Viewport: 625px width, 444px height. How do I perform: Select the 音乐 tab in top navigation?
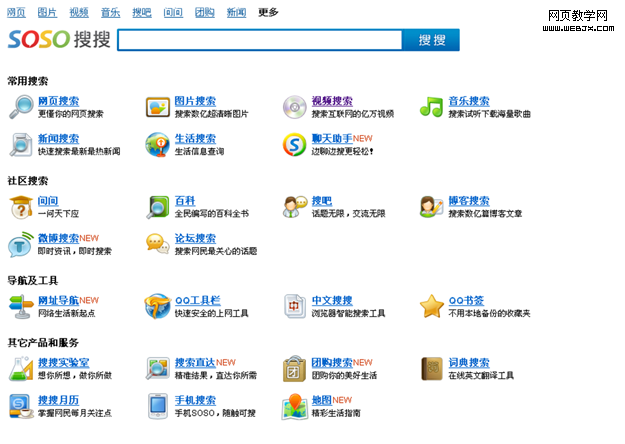click(110, 12)
